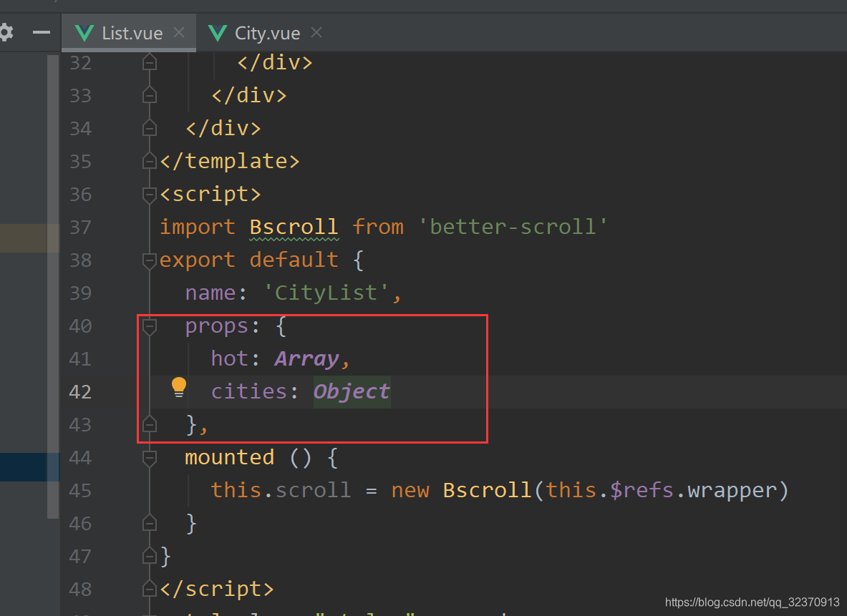Collapse the template fold marker on line 35

150,161
